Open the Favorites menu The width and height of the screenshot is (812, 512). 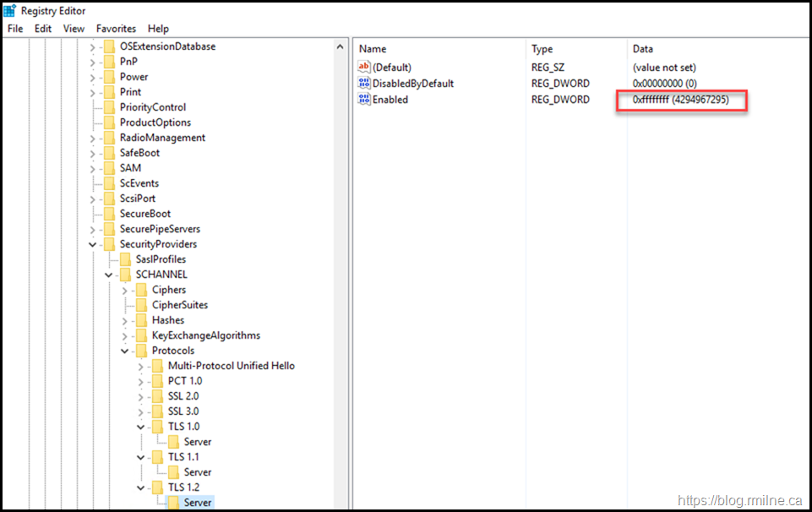tap(116, 29)
